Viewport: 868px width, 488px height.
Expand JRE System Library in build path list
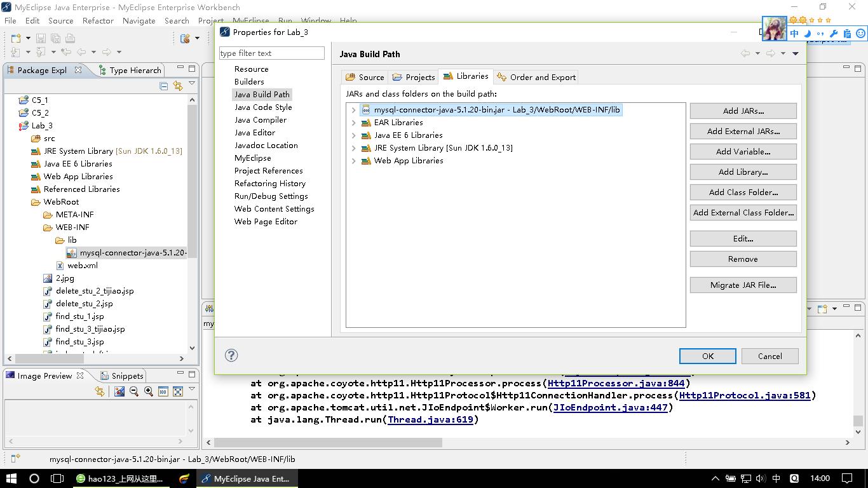point(354,148)
